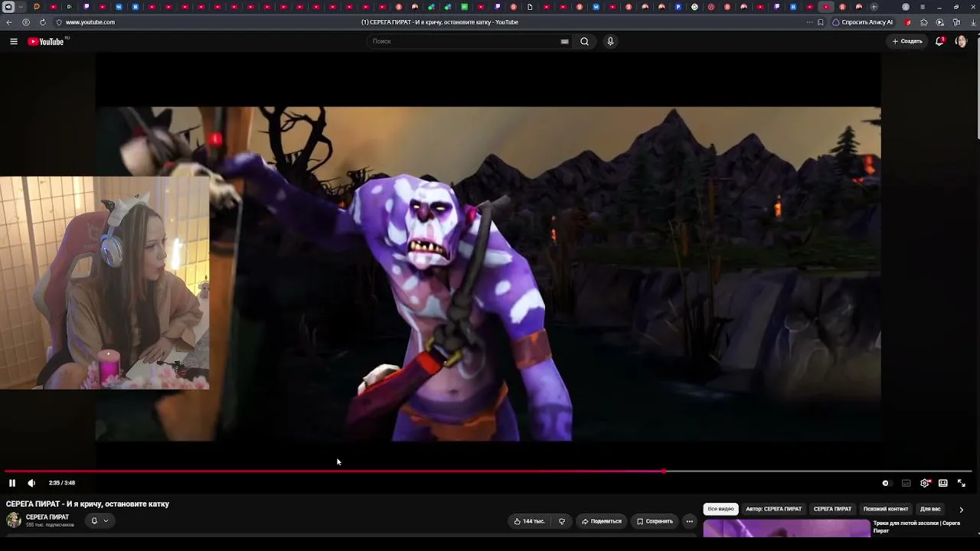Open the red extension icon in the toolbar
This screenshot has width=980, height=551.
coord(908,22)
